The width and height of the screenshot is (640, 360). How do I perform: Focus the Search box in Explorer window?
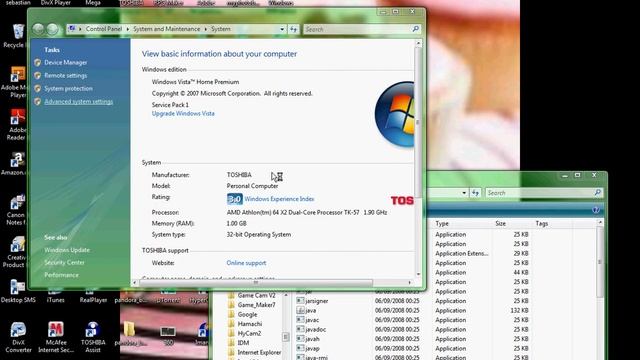(539, 193)
